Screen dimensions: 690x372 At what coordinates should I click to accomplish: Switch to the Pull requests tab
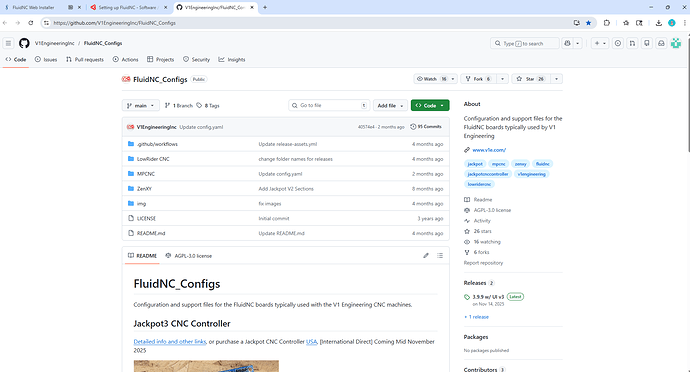click(x=85, y=59)
